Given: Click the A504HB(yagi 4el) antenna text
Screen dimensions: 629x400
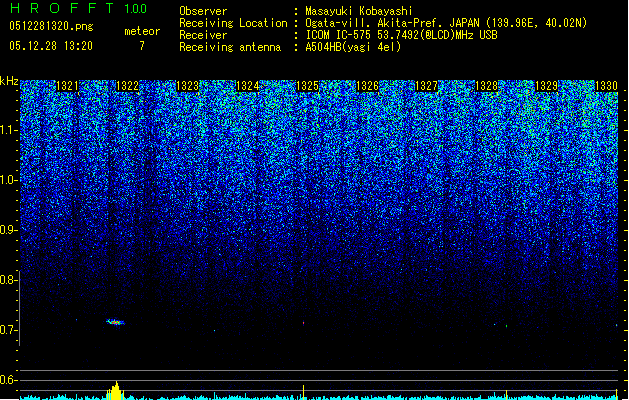Looking at the screenshot, I should point(353,47).
